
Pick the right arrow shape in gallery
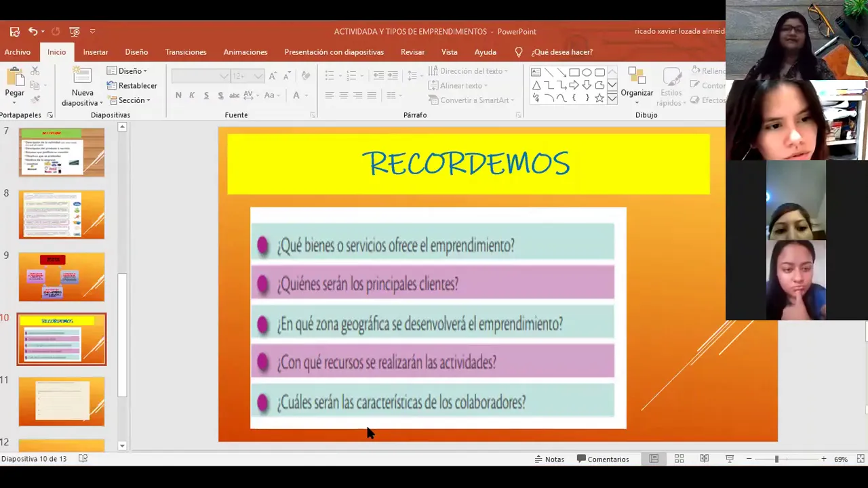point(574,85)
